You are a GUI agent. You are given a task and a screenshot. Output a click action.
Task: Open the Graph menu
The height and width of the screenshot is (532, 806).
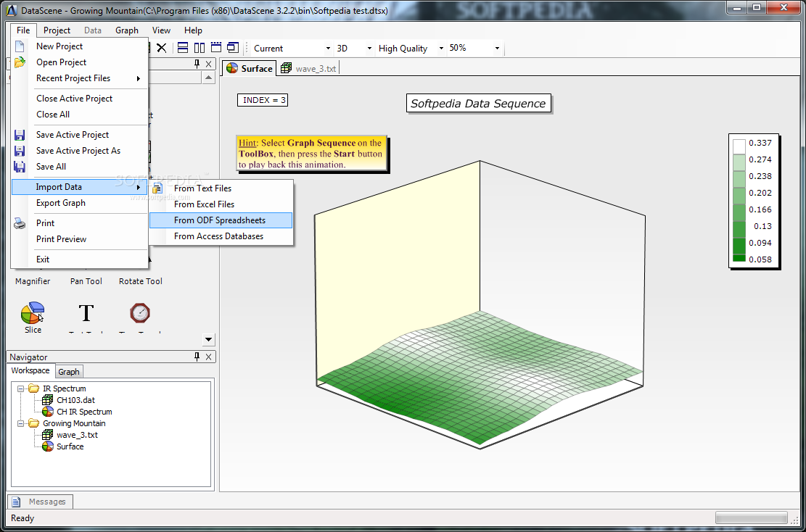(127, 30)
